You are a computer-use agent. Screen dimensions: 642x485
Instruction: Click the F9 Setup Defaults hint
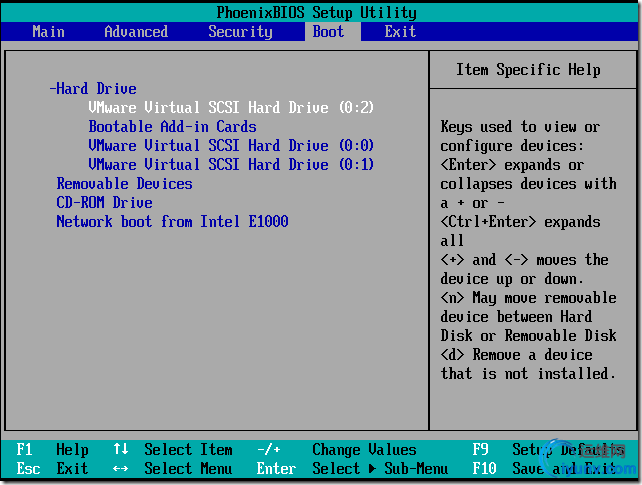click(x=549, y=449)
